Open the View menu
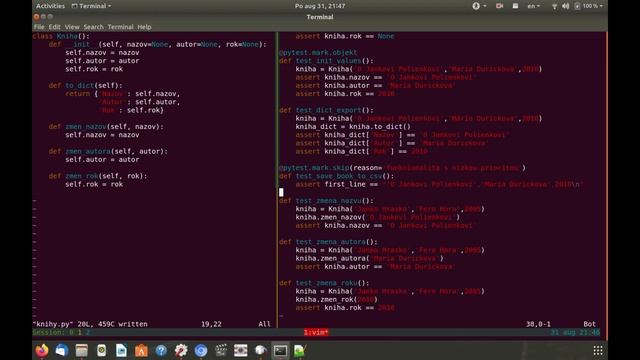 72,27
